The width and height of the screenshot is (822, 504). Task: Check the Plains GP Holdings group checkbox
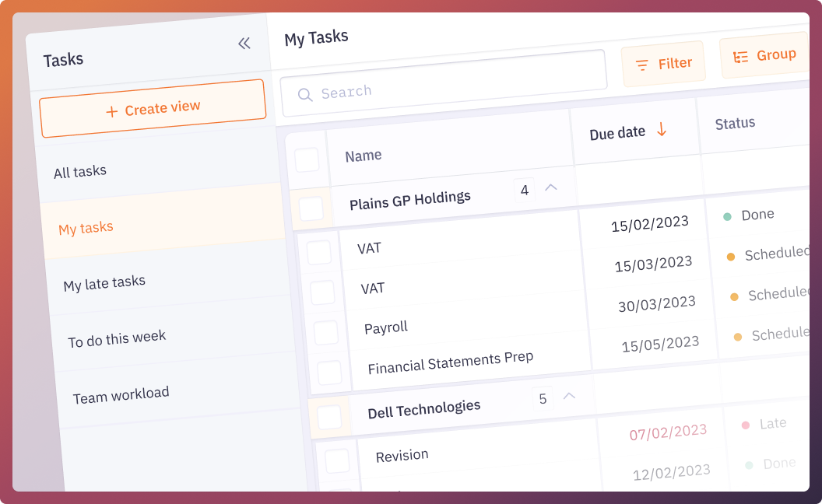pyautogui.click(x=311, y=208)
